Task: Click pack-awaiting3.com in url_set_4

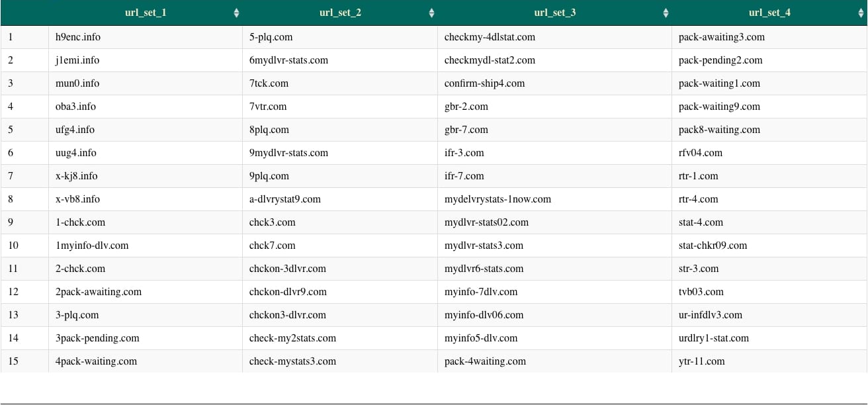Action: coord(721,37)
